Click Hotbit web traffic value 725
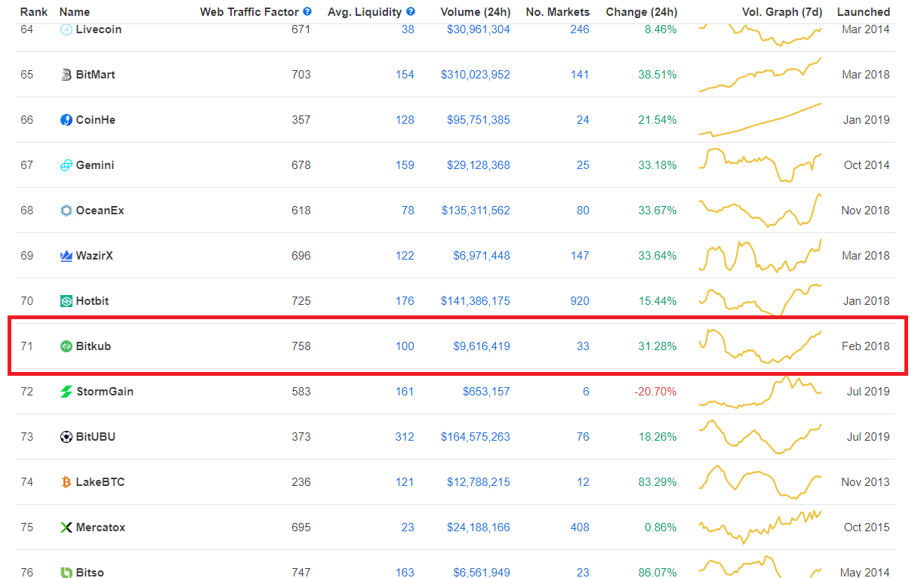This screenshot has height=578, width=924. 301,301
